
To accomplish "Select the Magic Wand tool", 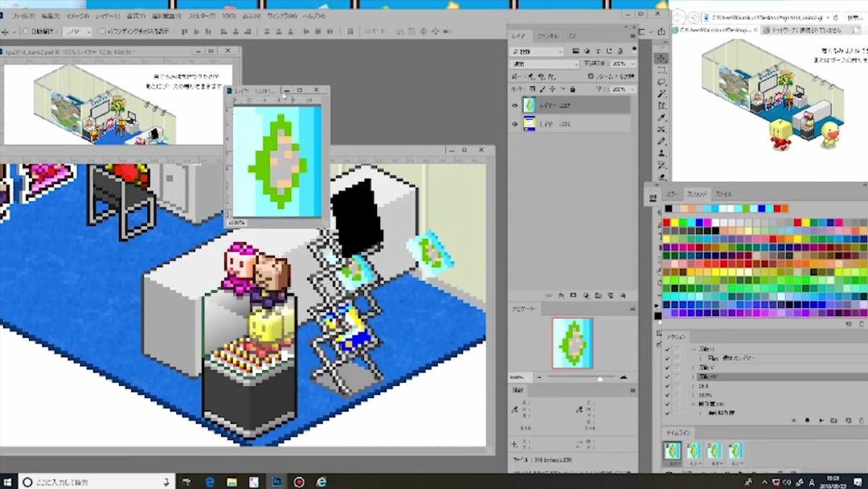I will [x=661, y=94].
